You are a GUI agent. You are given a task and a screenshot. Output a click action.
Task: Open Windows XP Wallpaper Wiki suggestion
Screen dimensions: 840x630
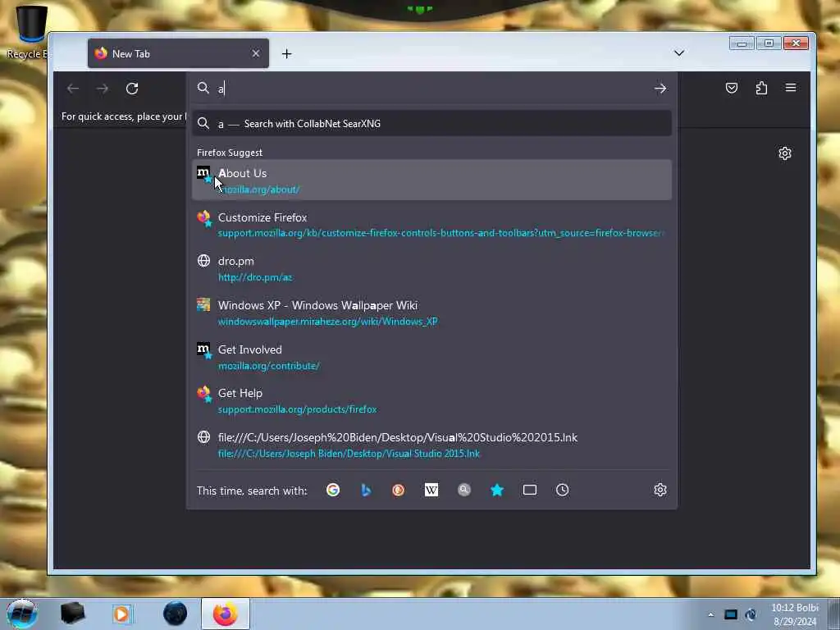coord(431,313)
